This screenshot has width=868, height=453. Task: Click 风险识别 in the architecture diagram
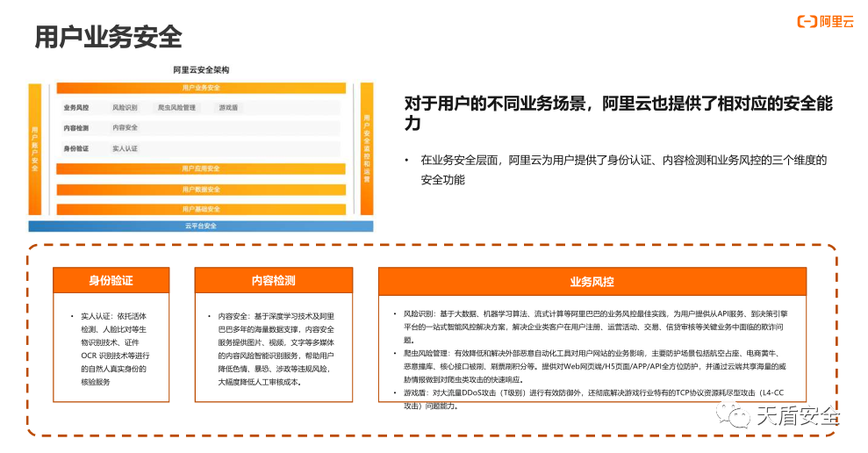click(x=125, y=107)
